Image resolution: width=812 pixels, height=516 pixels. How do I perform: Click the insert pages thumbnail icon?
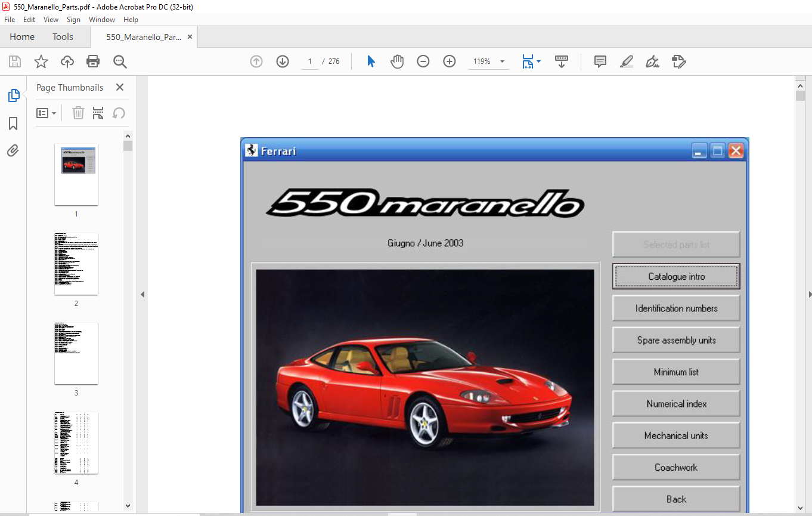tap(98, 113)
